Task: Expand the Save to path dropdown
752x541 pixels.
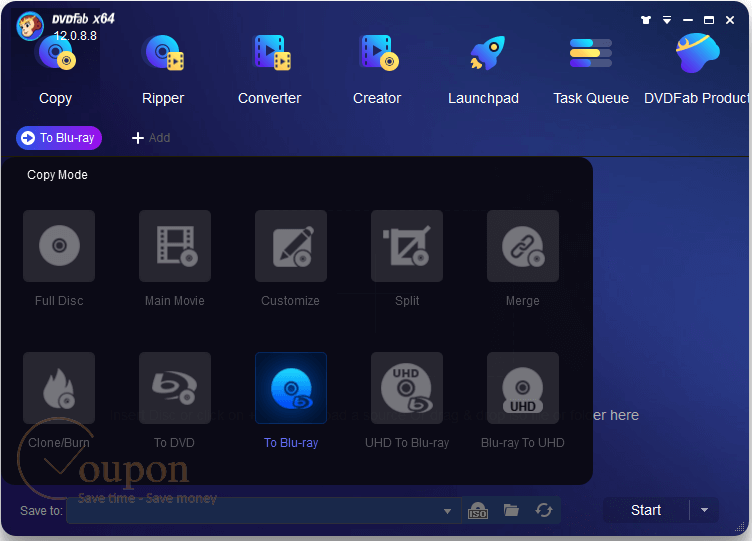Action: 447,511
